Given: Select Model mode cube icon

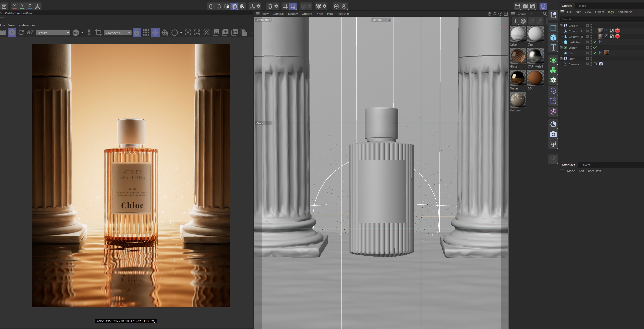Looking at the screenshot, I should (x=234, y=6).
